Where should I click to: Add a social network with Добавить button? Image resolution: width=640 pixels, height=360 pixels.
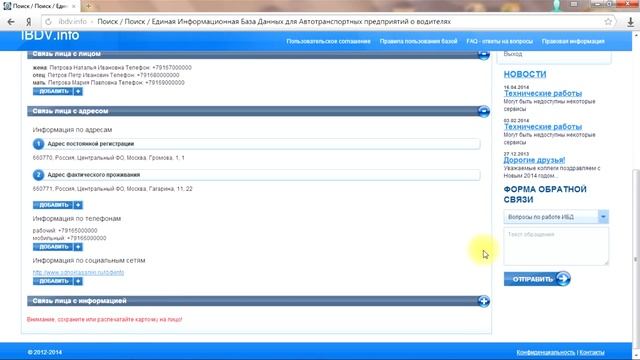pos(58,281)
